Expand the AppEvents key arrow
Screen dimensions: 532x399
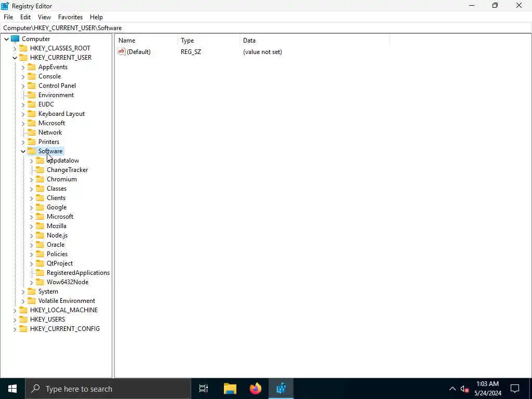[x=23, y=67]
